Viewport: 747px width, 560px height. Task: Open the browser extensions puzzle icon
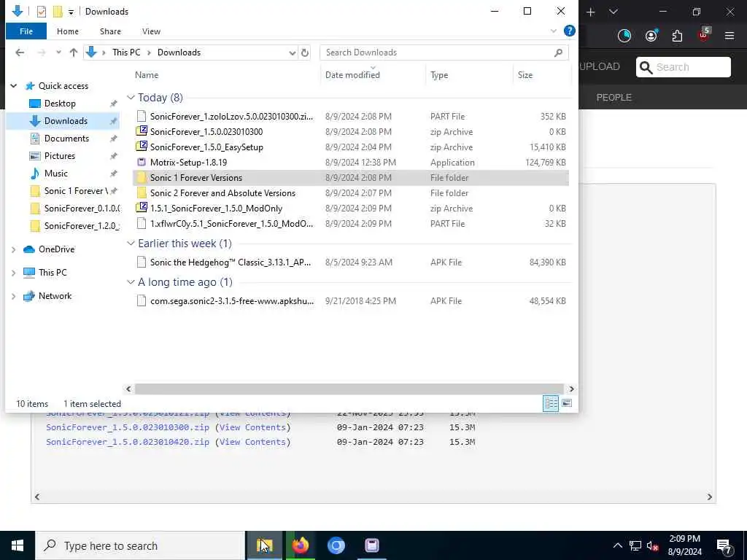[x=677, y=36]
